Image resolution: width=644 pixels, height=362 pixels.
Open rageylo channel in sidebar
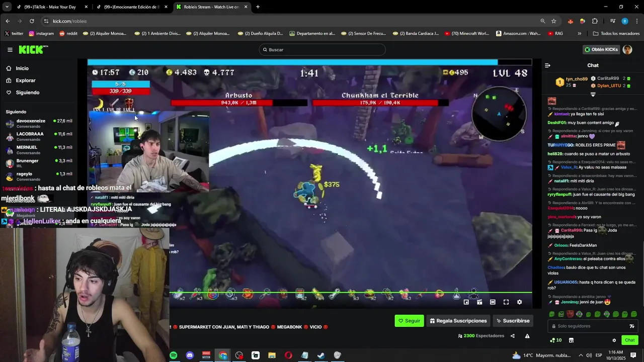pyautogui.click(x=39, y=176)
